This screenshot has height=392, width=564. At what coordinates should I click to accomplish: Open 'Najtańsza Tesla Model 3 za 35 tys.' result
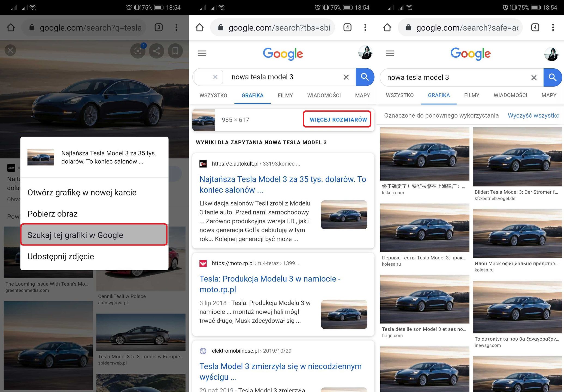pyautogui.click(x=283, y=184)
